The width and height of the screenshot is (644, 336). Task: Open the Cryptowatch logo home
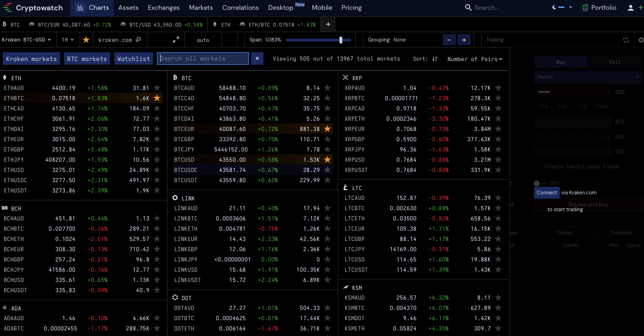[x=34, y=8]
